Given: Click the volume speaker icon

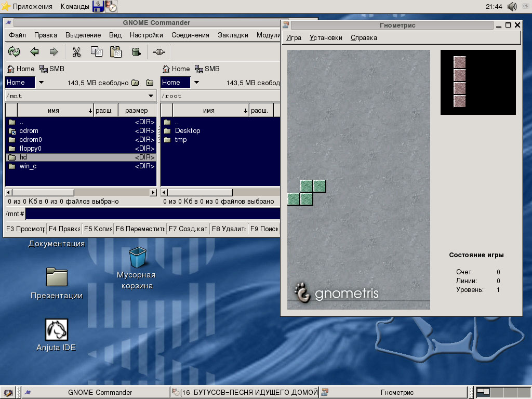Looking at the screenshot, I should click(x=512, y=6).
